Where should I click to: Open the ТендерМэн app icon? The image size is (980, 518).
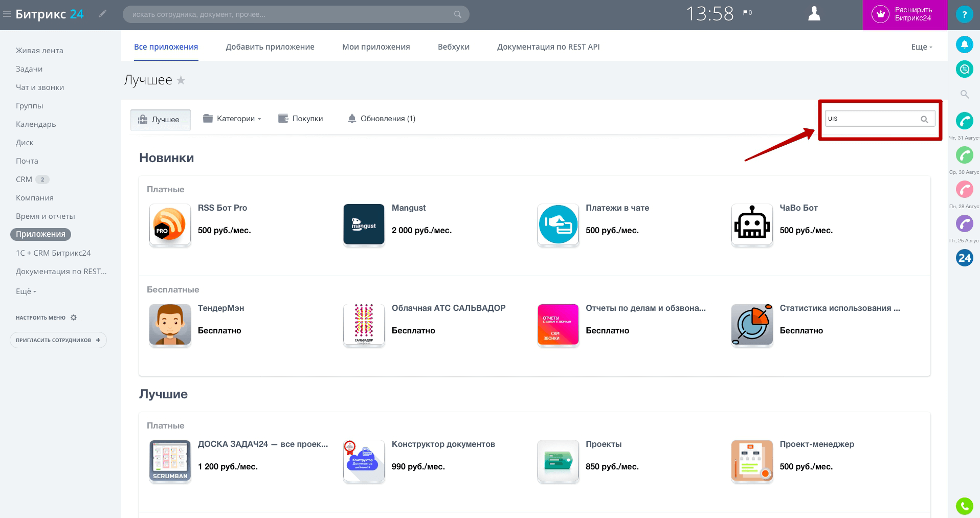(x=170, y=325)
